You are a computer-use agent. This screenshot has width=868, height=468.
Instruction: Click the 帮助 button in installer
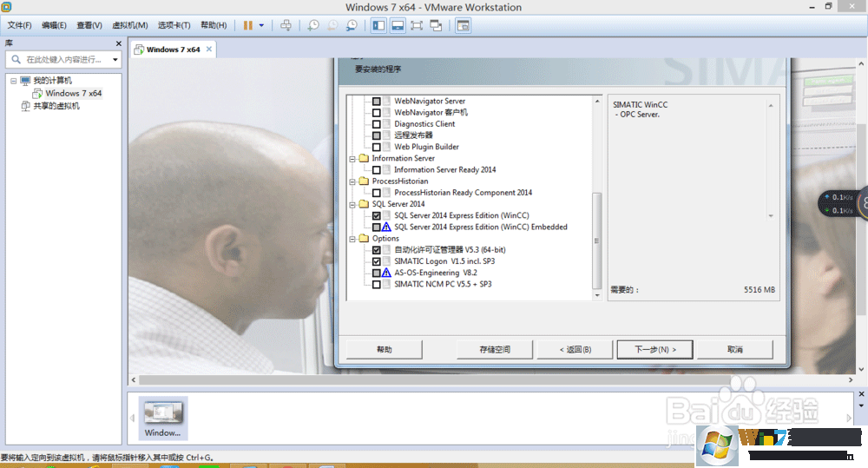coord(385,349)
